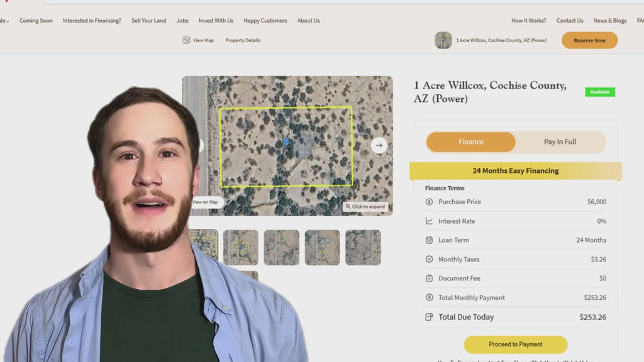644x362 pixels.
Task: Open the Coming Soon menu item
Action: tap(36, 21)
